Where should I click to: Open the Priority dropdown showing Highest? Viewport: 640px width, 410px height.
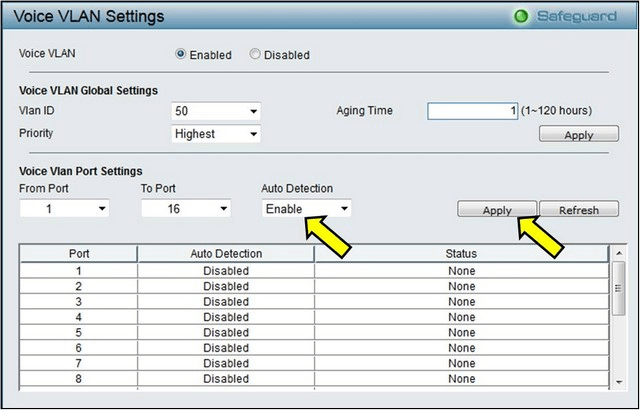click(x=216, y=134)
